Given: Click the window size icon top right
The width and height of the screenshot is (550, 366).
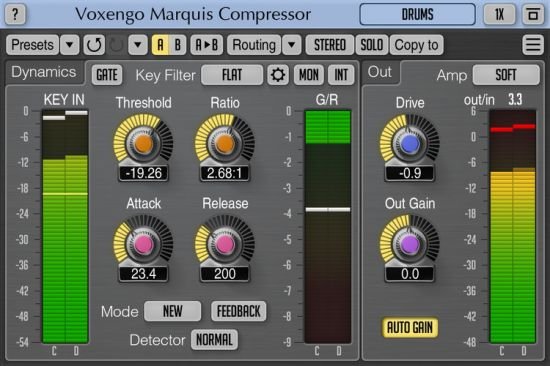Looking at the screenshot, I should point(533,14).
